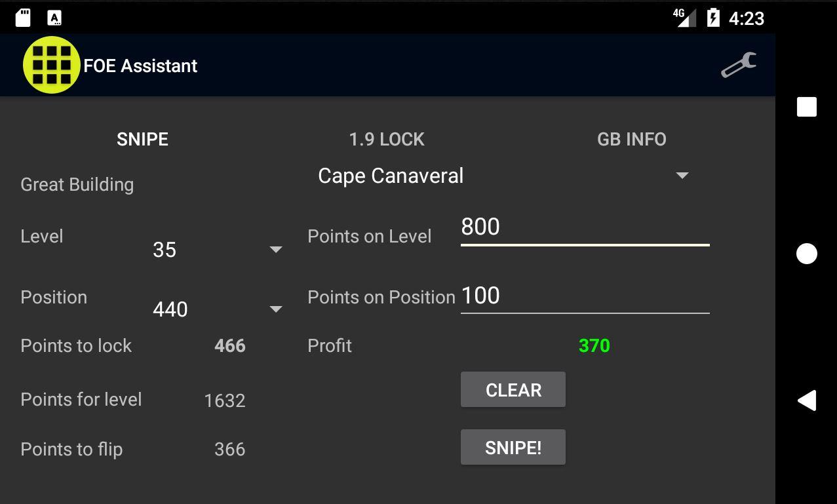This screenshot has height=504, width=837.
Task: Tap the yellow FOE Assistant grid logo
Action: [51, 65]
